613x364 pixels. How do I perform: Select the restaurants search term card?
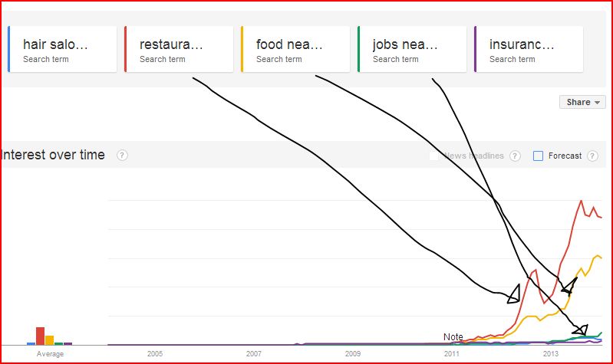(x=179, y=49)
